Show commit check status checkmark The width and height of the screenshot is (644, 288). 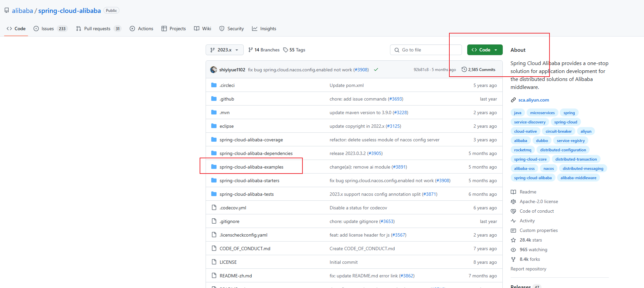point(376,70)
